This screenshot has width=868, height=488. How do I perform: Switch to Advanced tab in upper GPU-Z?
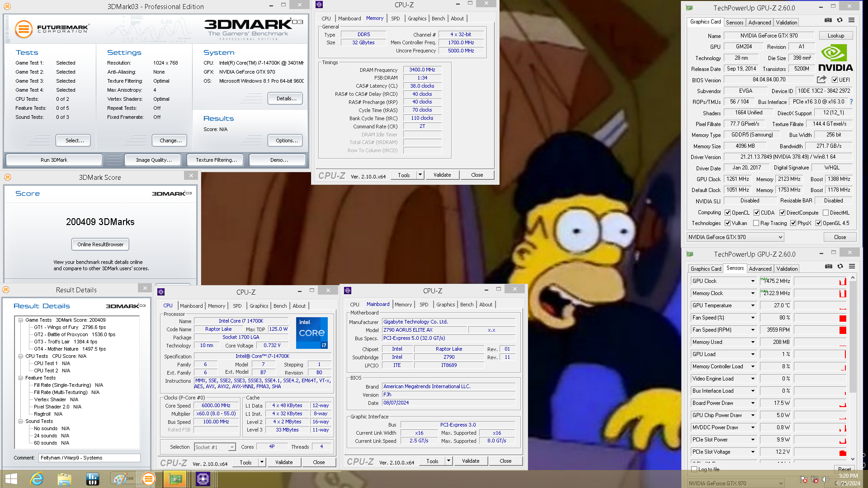759,23
